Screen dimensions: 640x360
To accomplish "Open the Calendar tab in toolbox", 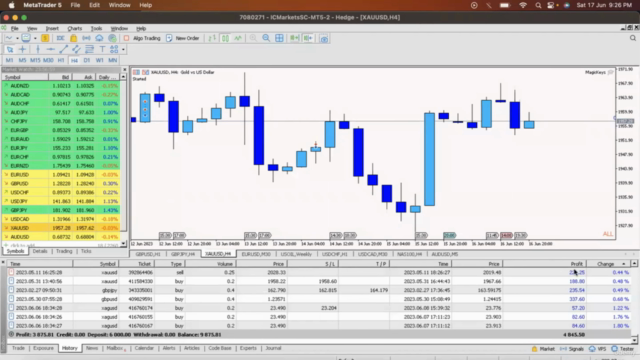I will (144, 348).
